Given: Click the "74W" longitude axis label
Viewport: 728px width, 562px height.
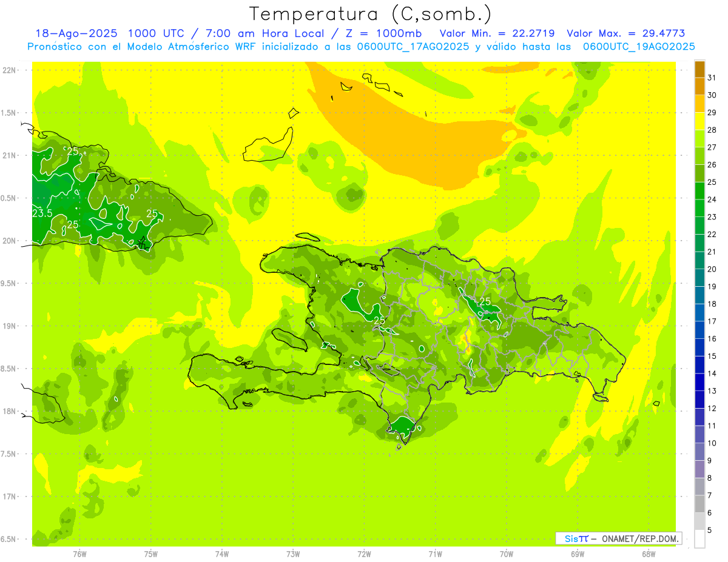Looking at the screenshot, I should pos(222,554).
